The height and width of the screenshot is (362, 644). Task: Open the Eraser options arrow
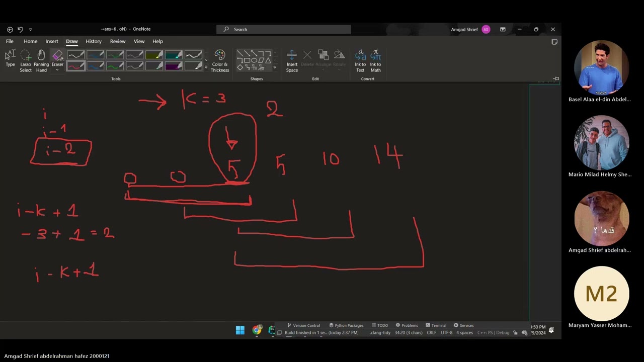click(57, 70)
